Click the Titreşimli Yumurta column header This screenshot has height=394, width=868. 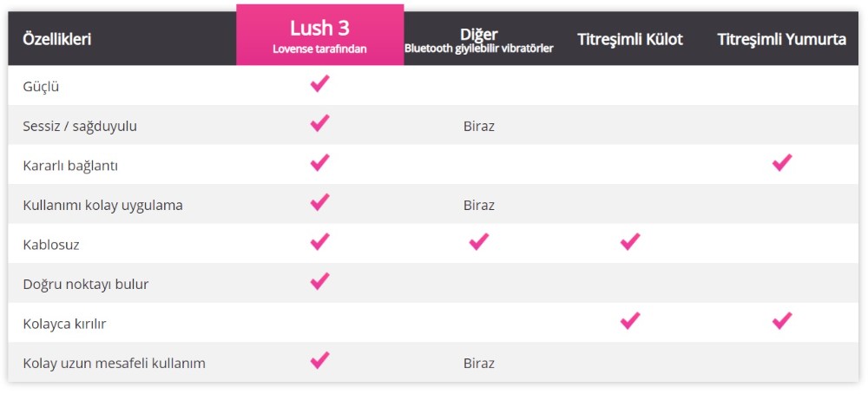781,40
